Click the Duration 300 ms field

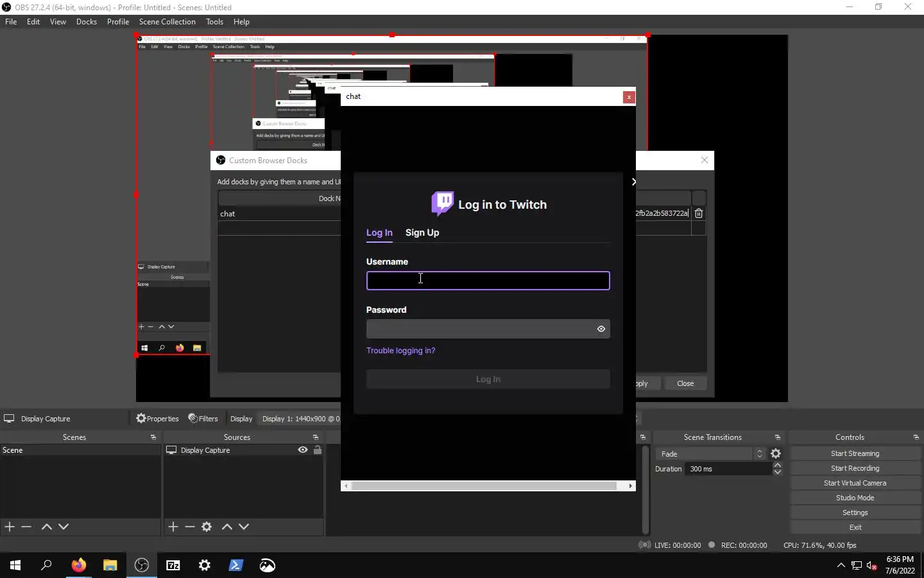coord(730,469)
